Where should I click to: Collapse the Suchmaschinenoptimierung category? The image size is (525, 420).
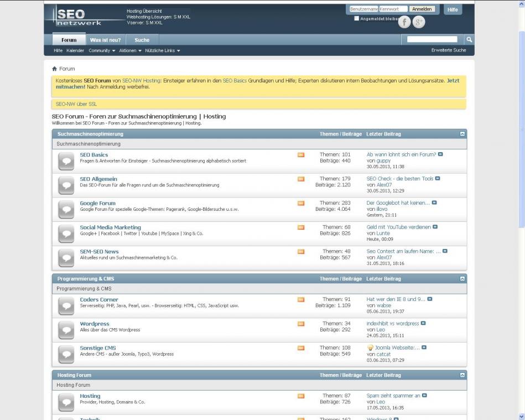462,134
